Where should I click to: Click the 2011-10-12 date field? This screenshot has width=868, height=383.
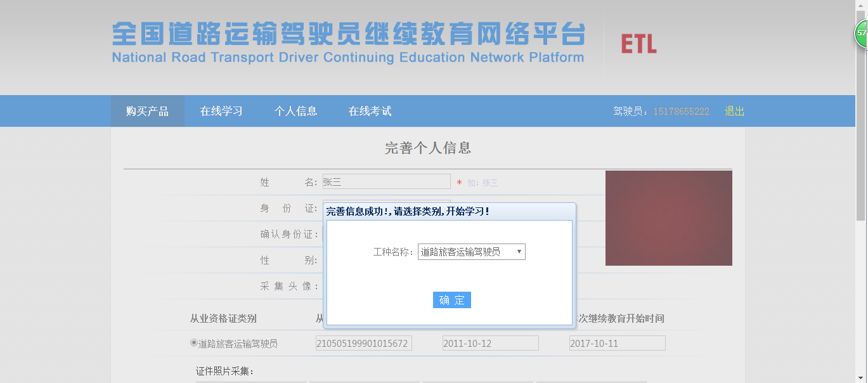point(490,344)
